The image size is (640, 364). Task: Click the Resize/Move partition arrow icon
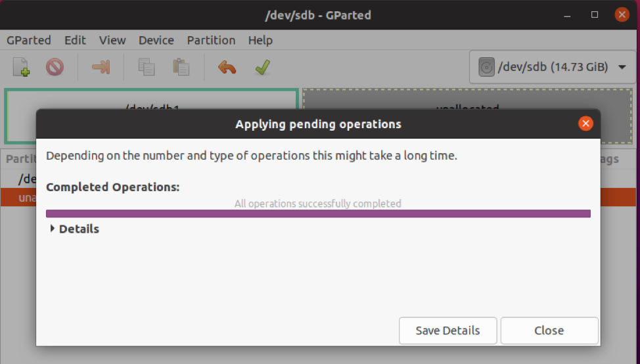[x=101, y=67]
